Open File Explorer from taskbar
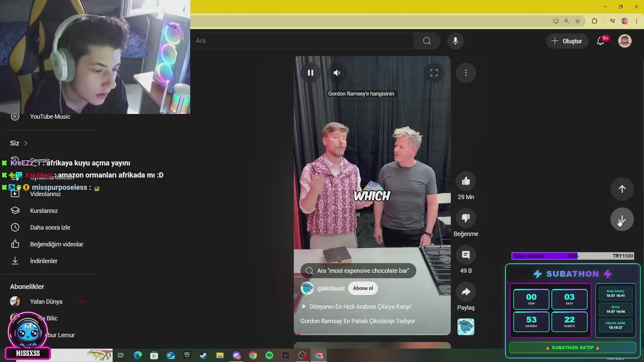The width and height of the screenshot is (644, 362). (220, 355)
